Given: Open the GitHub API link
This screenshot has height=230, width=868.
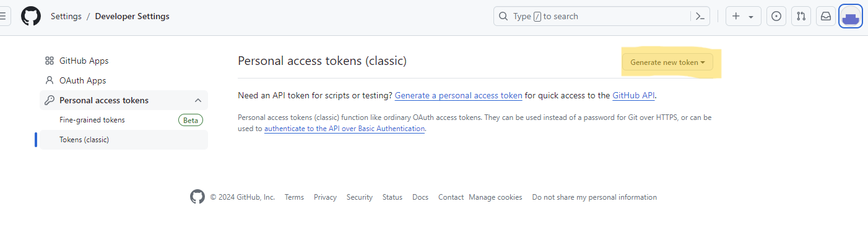Looking at the screenshot, I should (633, 96).
